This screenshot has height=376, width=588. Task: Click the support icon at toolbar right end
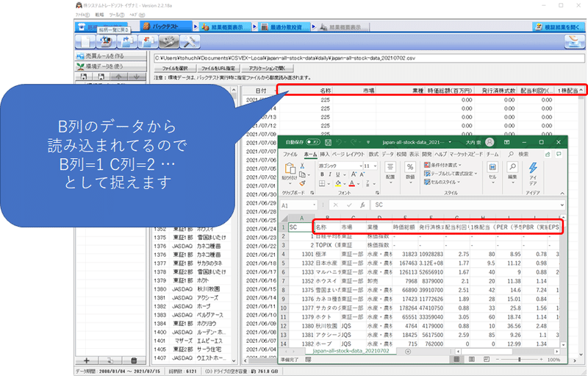click(574, 41)
